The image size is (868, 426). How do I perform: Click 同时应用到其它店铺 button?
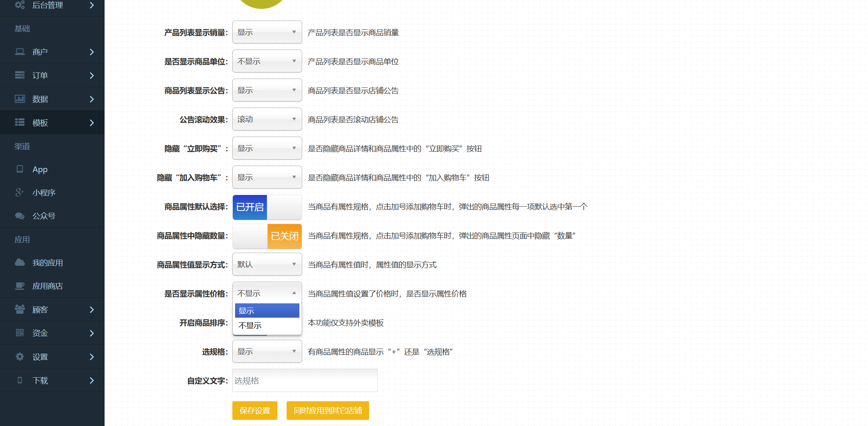(x=328, y=411)
